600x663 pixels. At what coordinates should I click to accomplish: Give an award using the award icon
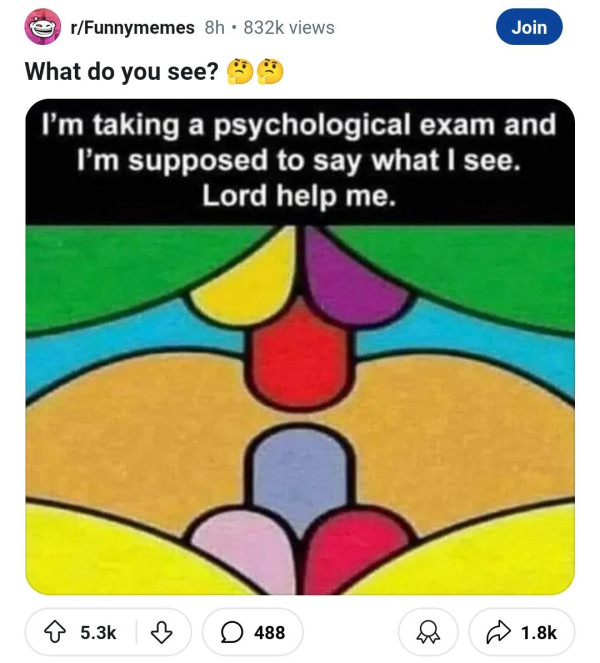click(x=428, y=632)
